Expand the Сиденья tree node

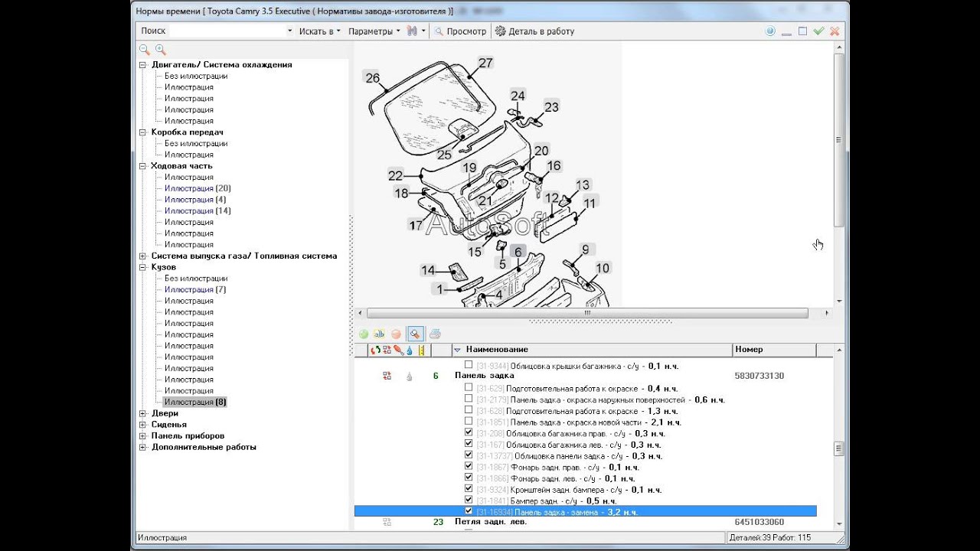(143, 425)
